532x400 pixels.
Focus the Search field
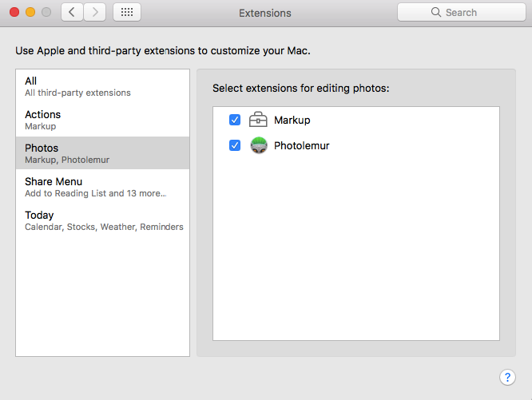pos(462,12)
